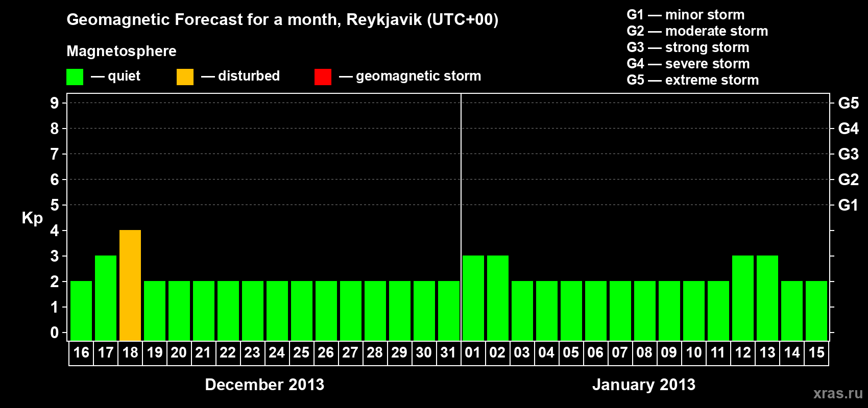
Task: Click the 'G3 — strong storm' legend line
Action: pyautogui.click(x=688, y=47)
